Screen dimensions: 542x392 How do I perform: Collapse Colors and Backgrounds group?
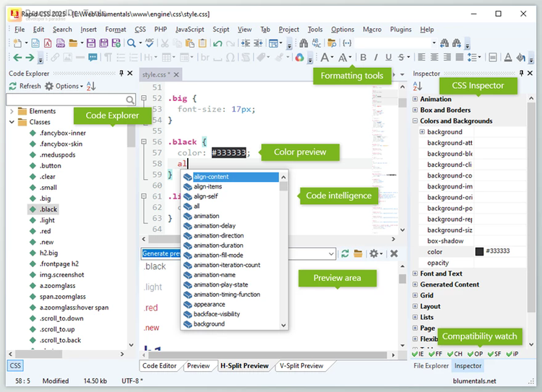point(415,121)
